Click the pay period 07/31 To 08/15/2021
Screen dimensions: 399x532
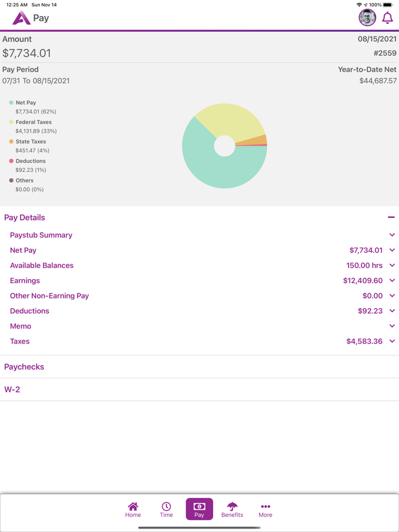[36, 81]
